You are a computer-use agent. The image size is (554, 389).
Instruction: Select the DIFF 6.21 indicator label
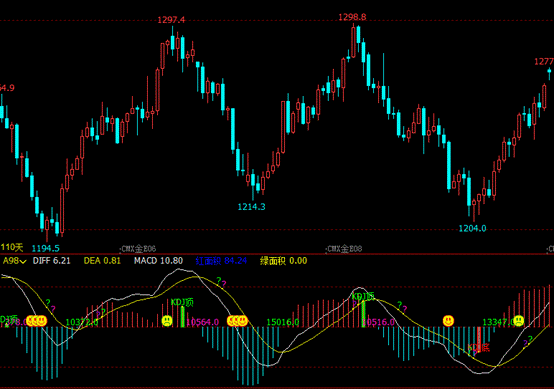pos(52,261)
